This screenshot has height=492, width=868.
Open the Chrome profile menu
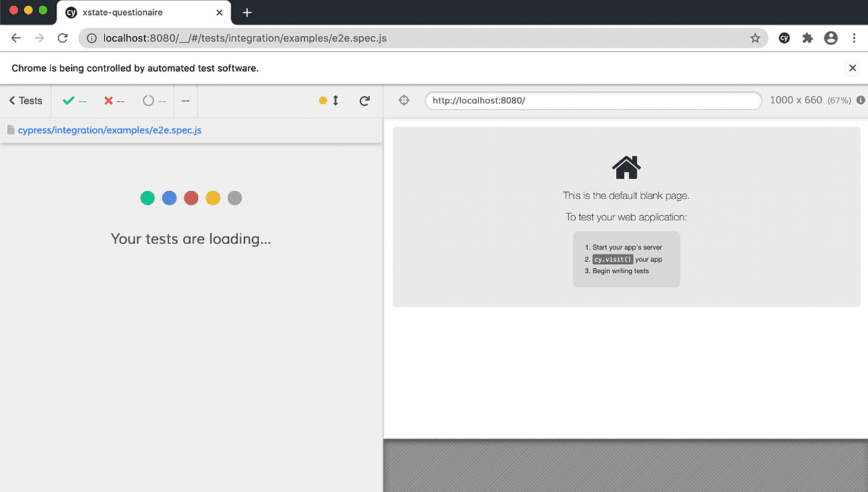tap(830, 38)
